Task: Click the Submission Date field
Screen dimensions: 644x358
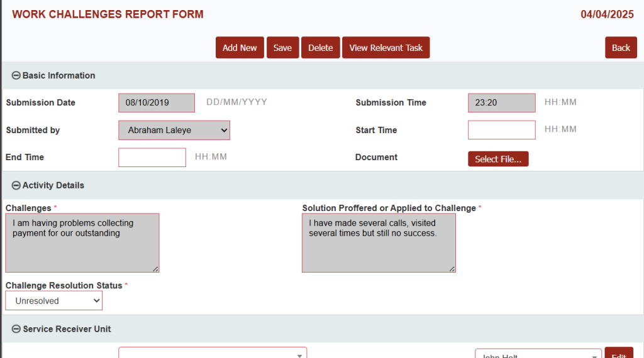Action: [157, 103]
